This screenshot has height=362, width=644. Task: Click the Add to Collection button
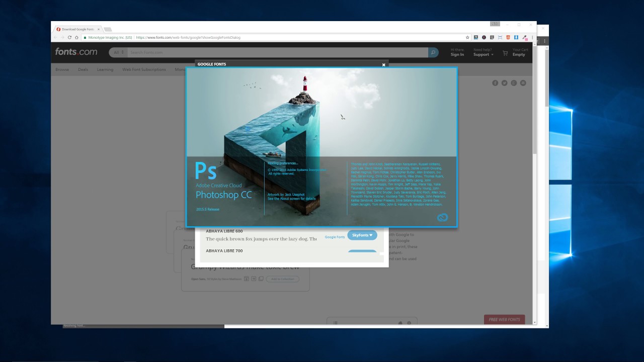[x=283, y=279]
